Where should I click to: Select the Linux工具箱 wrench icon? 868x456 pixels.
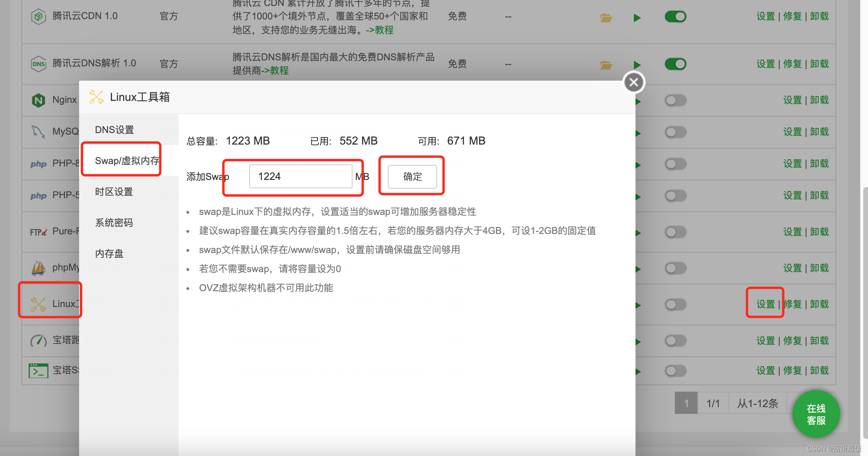(x=38, y=301)
